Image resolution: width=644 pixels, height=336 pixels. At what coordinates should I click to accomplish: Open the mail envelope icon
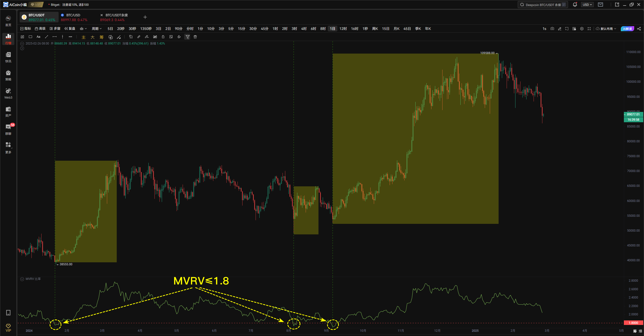tap(600, 5)
